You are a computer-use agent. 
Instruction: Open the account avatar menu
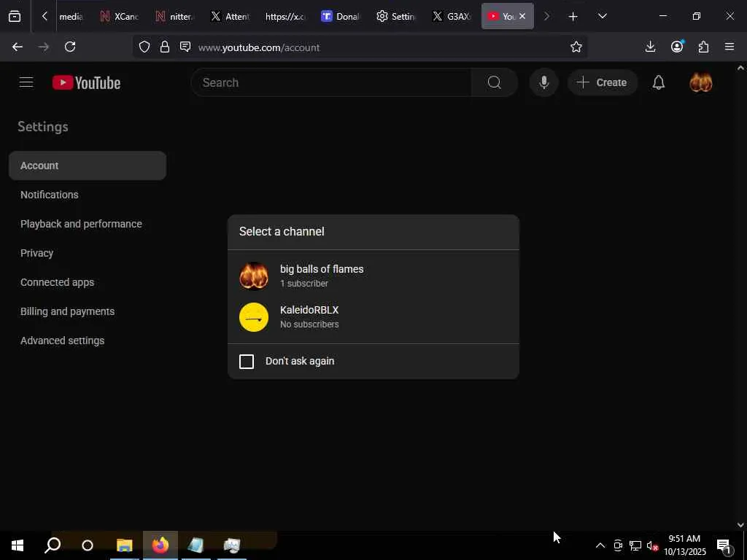tap(701, 82)
